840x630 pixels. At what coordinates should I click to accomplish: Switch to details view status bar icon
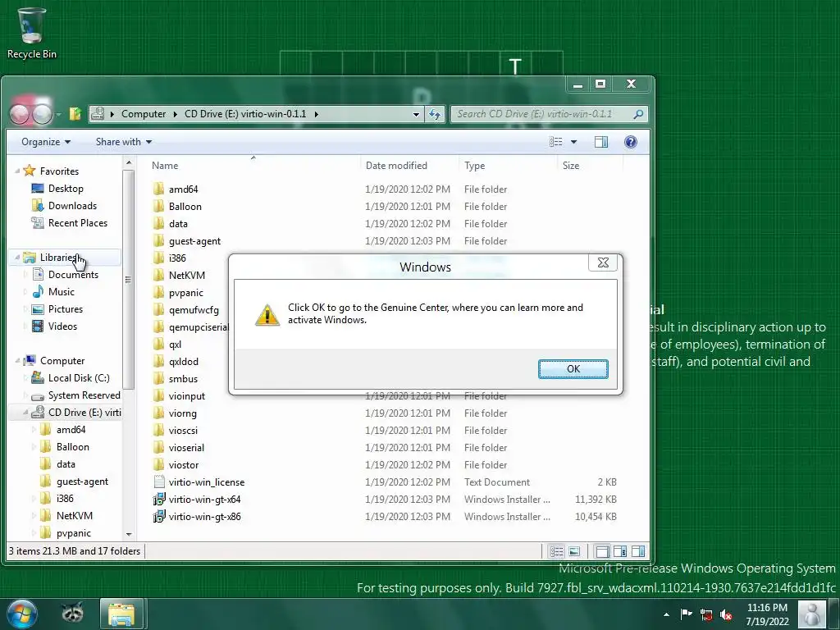pyautogui.click(x=557, y=551)
